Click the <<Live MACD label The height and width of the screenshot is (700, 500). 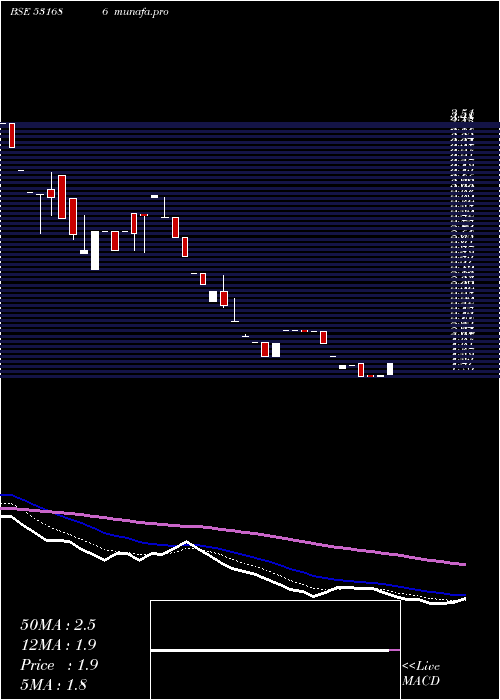click(421, 674)
